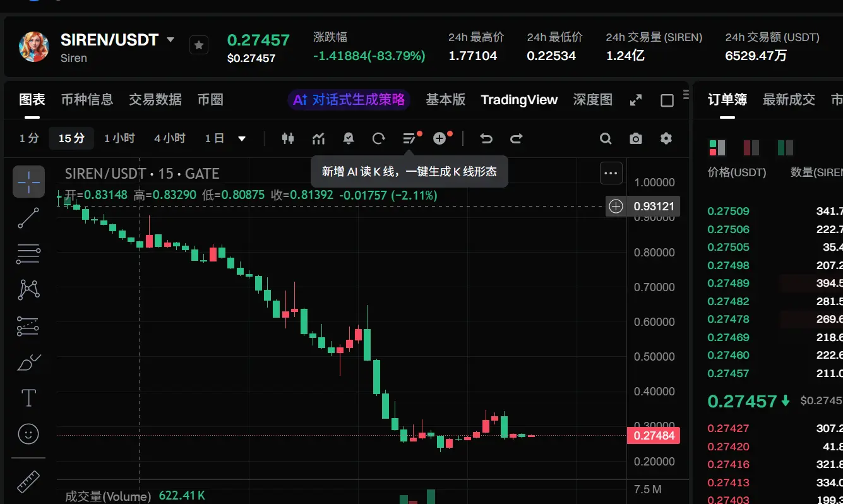Click the 价格(USDT) column header
This screenshot has height=504, width=843.
pos(737,172)
